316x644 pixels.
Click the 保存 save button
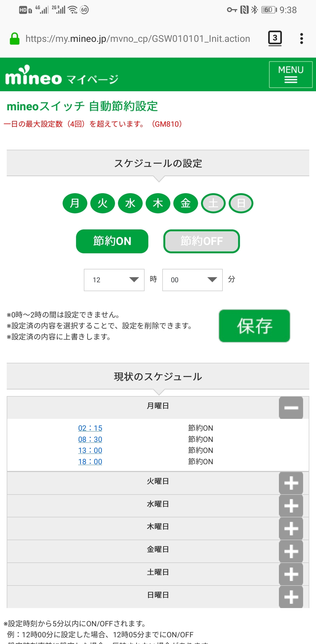coord(254,326)
